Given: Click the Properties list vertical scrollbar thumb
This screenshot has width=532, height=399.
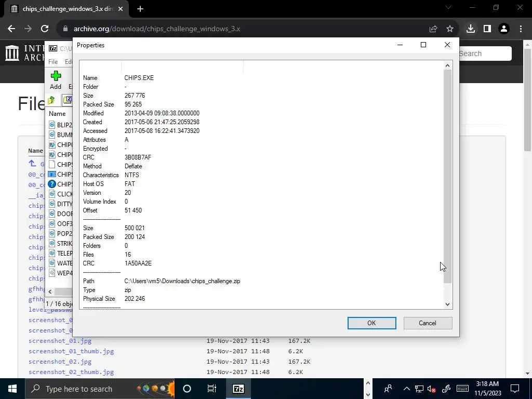Looking at the screenshot, I should pyautogui.click(x=447, y=177).
